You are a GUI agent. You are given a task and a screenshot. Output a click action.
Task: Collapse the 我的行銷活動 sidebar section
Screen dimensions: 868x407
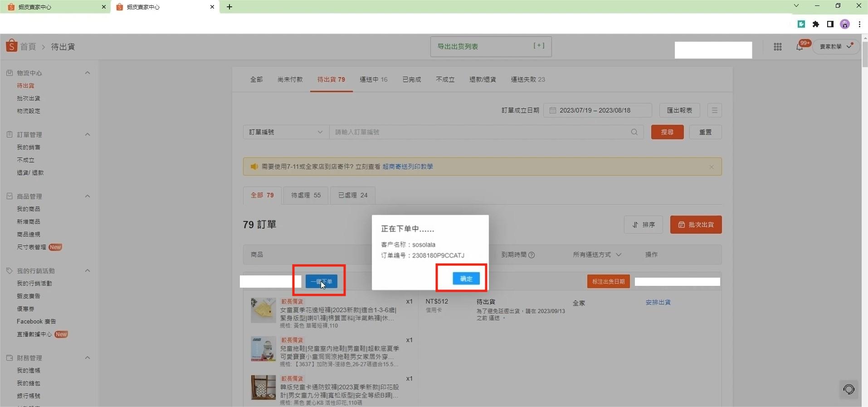coord(88,270)
